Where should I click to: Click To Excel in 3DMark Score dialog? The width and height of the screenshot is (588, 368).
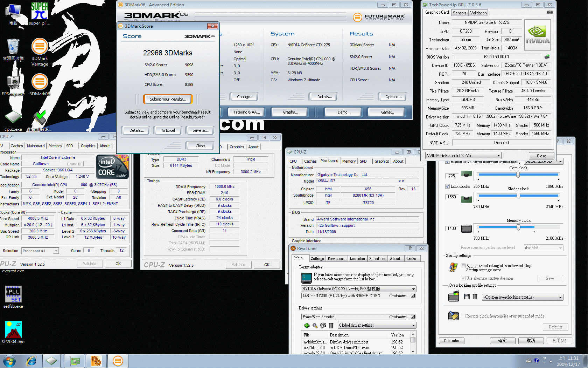168,130
